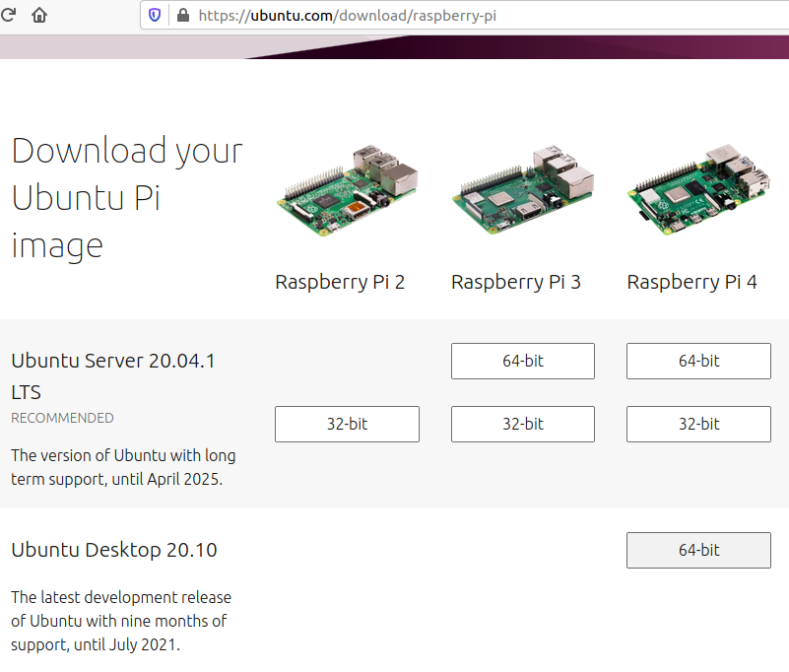
Task: Click the browser reload icon
Action: 8,15
